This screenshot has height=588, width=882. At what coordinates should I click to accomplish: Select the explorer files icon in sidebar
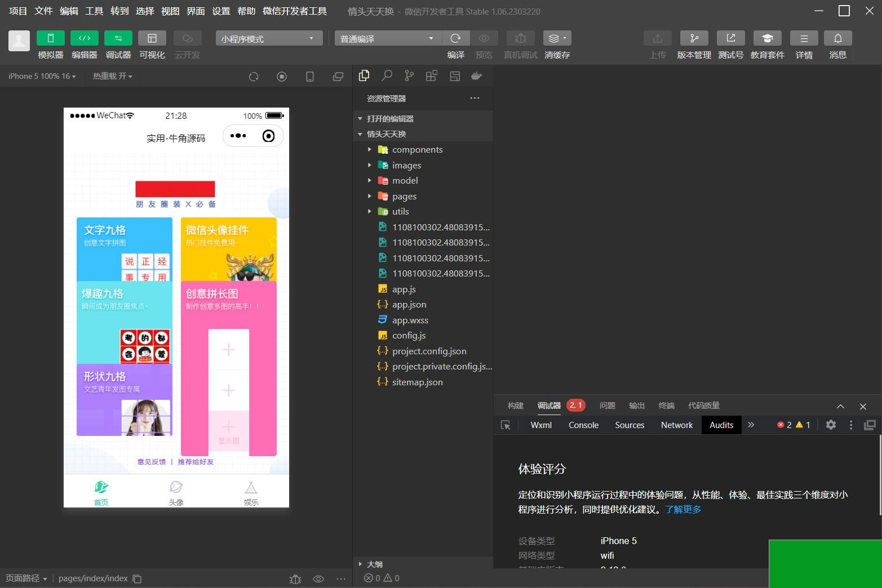[364, 75]
